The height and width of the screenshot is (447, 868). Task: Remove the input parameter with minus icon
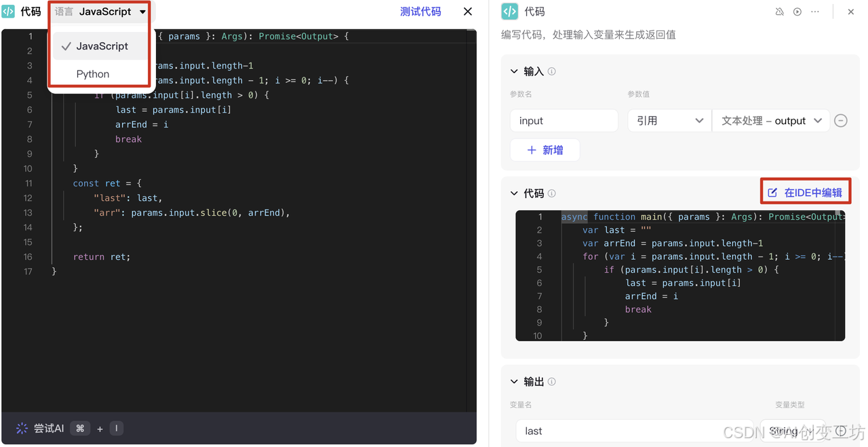[841, 121]
